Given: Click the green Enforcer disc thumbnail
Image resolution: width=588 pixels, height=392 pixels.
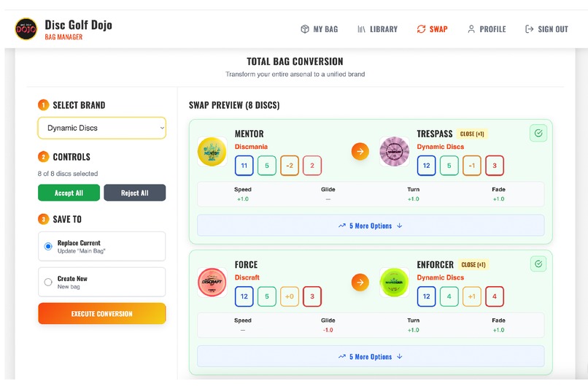Looking at the screenshot, I should (394, 283).
